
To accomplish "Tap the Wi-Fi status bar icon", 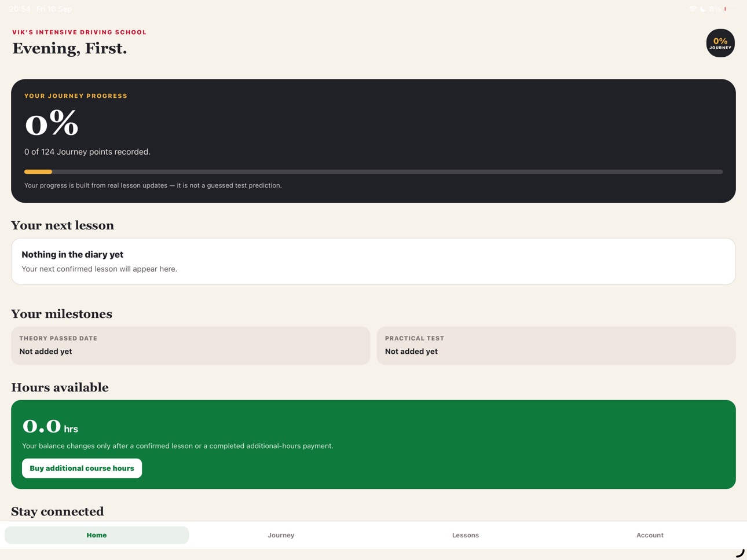I will 693,9.
